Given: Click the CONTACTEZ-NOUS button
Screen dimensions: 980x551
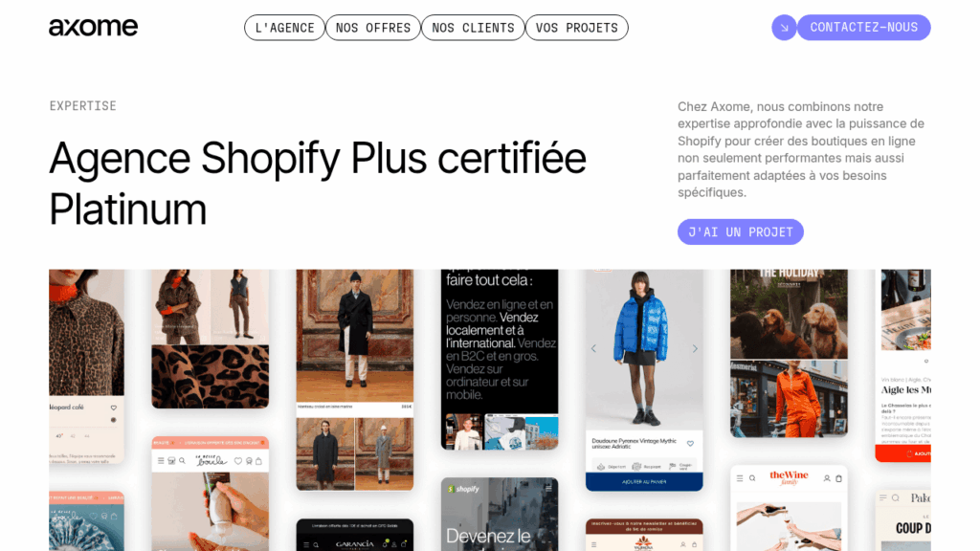Looking at the screenshot, I should 864,28.
